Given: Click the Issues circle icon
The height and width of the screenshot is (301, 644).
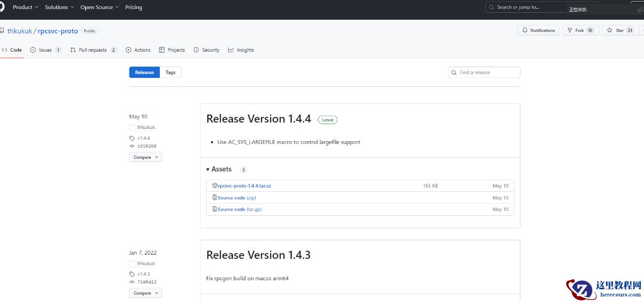Looking at the screenshot, I should [x=33, y=50].
